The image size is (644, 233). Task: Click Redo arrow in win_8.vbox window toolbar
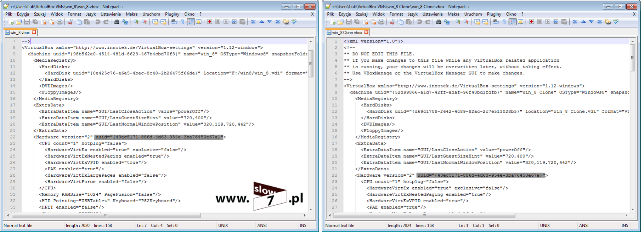point(106,22)
